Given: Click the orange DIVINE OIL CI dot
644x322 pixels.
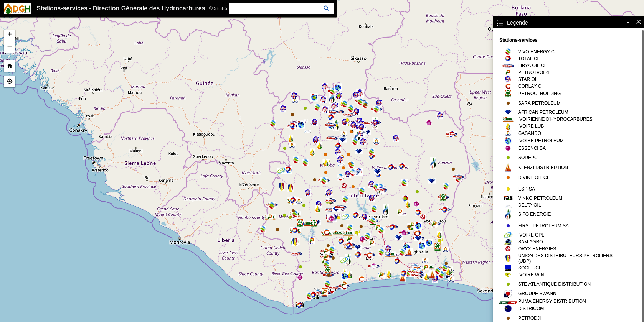Looking at the screenshot, I should [x=508, y=177].
